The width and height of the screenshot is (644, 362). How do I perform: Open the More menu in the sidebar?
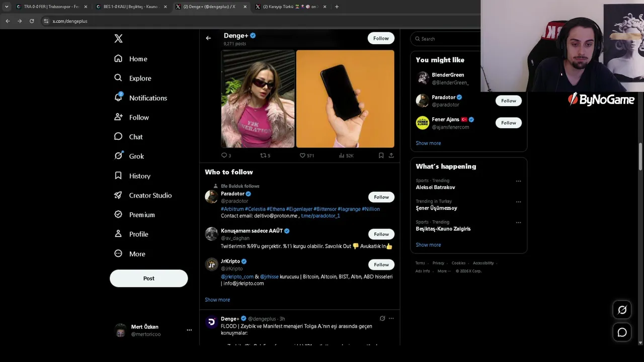(x=129, y=254)
